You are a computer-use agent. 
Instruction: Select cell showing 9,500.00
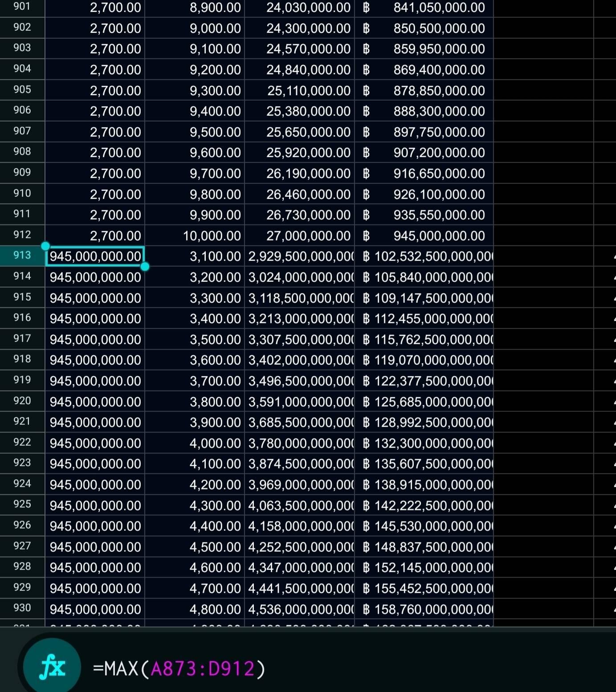[195, 131]
